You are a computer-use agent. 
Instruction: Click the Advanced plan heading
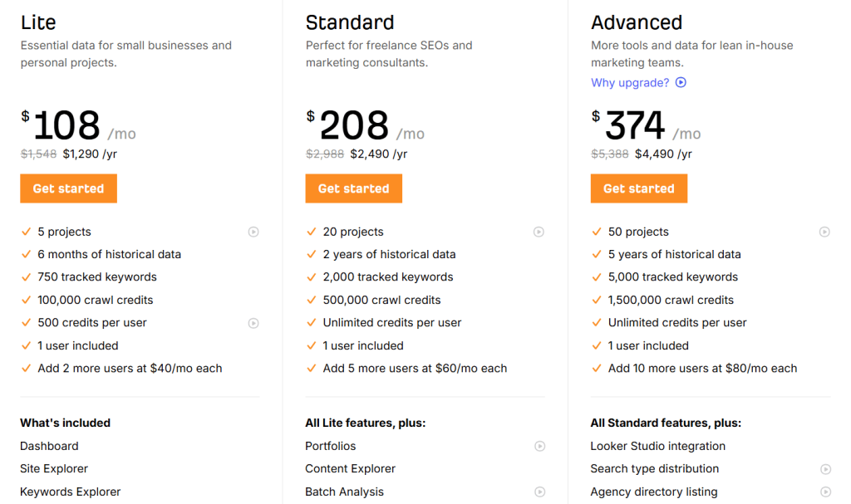(x=636, y=22)
